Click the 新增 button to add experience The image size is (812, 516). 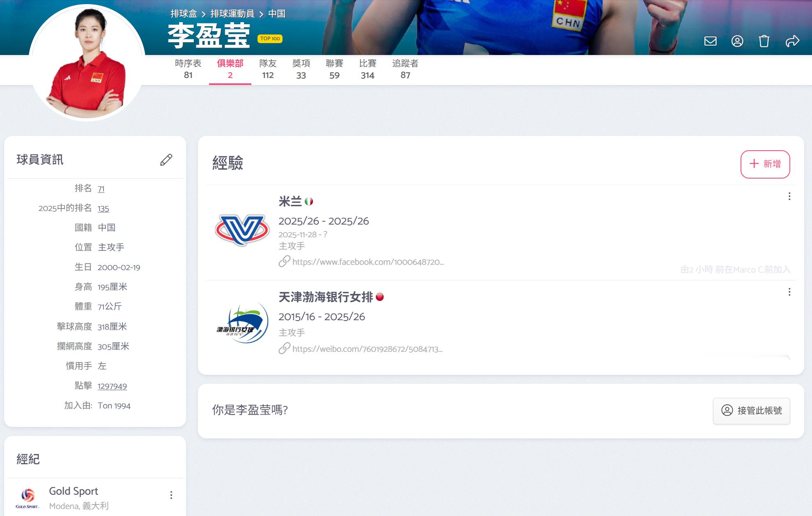pos(764,164)
